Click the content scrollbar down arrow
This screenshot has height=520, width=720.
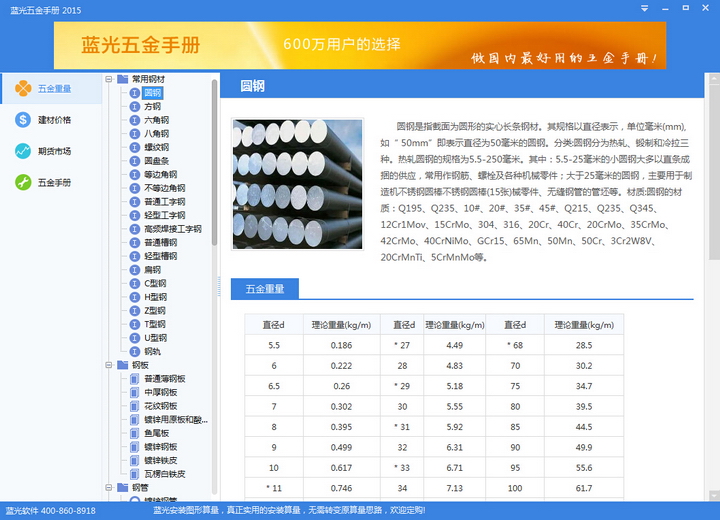[714, 496]
